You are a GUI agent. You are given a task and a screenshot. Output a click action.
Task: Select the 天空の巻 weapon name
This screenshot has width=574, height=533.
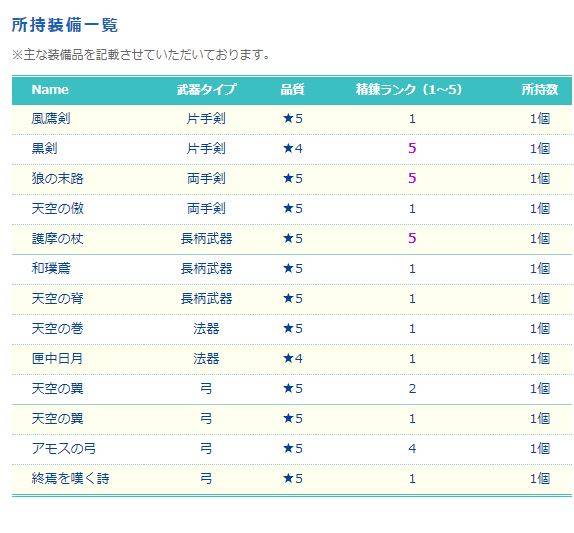click(57, 329)
